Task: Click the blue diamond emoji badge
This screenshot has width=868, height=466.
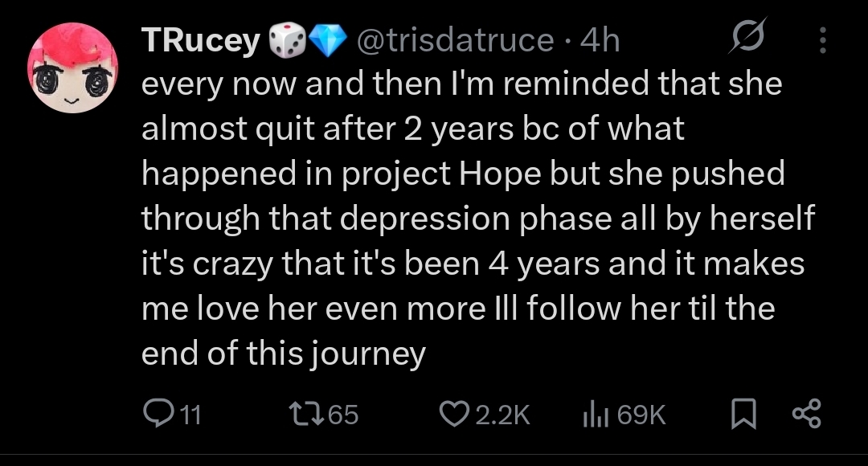Action: 327,41
